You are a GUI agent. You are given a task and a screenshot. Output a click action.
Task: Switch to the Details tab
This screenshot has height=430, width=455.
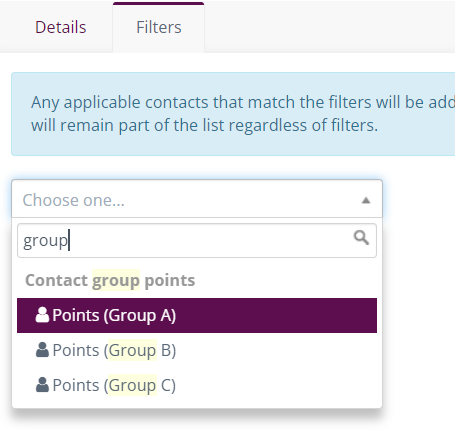tap(61, 27)
